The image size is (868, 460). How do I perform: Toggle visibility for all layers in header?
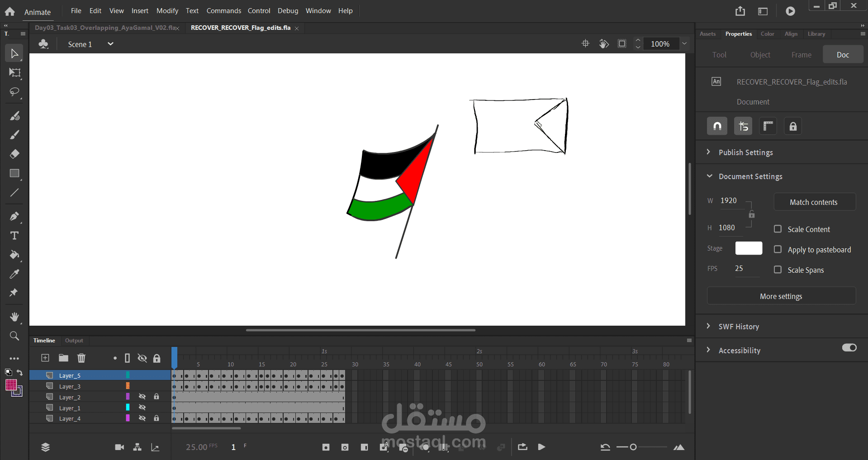coord(142,358)
